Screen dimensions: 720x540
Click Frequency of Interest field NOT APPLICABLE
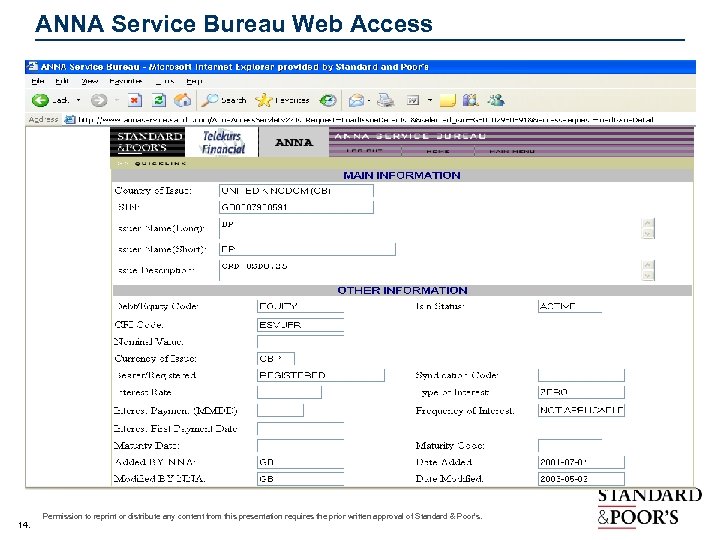[x=581, y=410]
